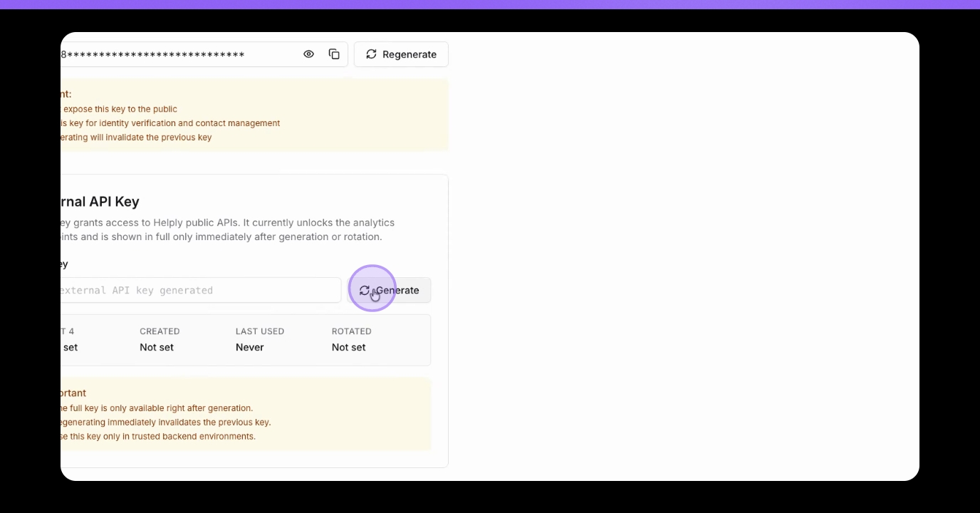The width and height of the screenshot is (980, 513).
Task: Select the 'ROTATED' column label
Action: coord(352,331)
